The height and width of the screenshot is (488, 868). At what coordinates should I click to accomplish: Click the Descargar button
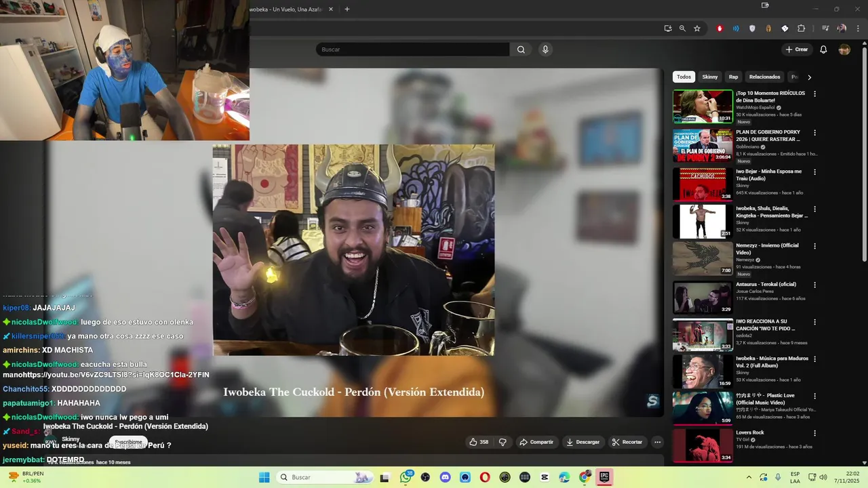583,442
